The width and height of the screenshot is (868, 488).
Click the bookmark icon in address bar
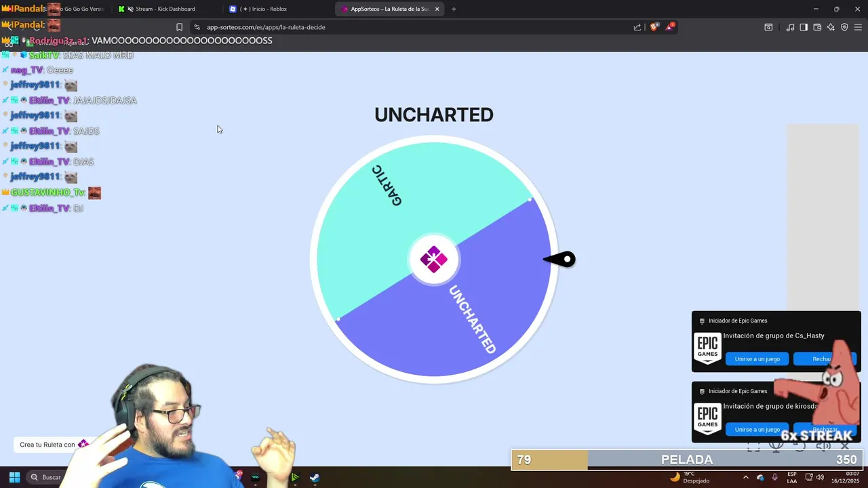(179, 27)
